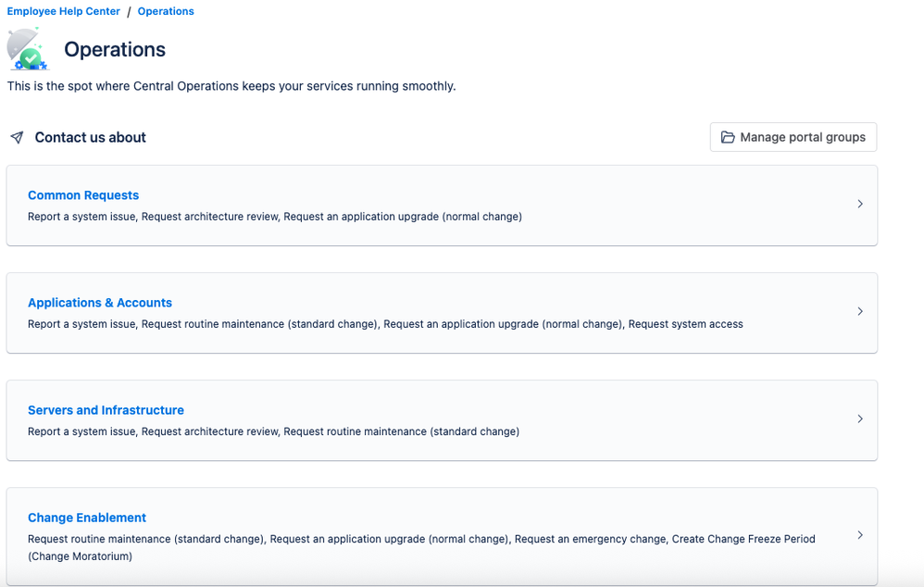Image resolution: width=924 pixels, height=587 pixels.
Task: Click the Common Requests request type description
Action: click(x=275, y=217)
